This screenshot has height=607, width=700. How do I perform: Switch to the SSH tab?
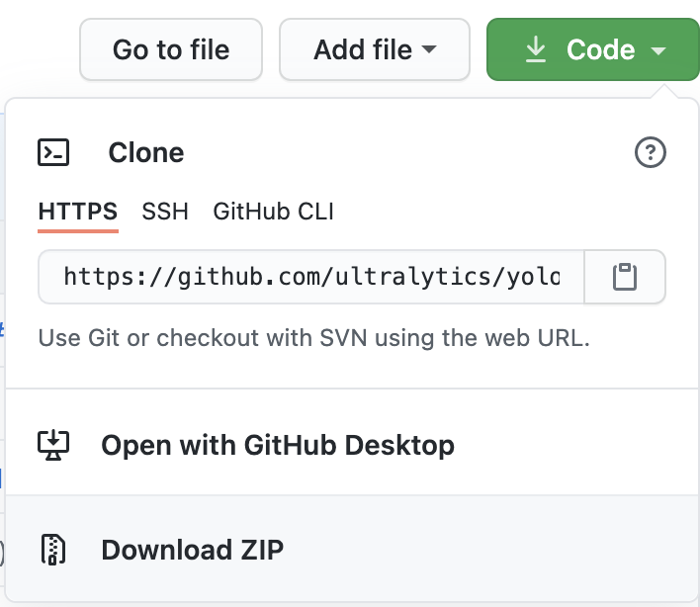165,212
